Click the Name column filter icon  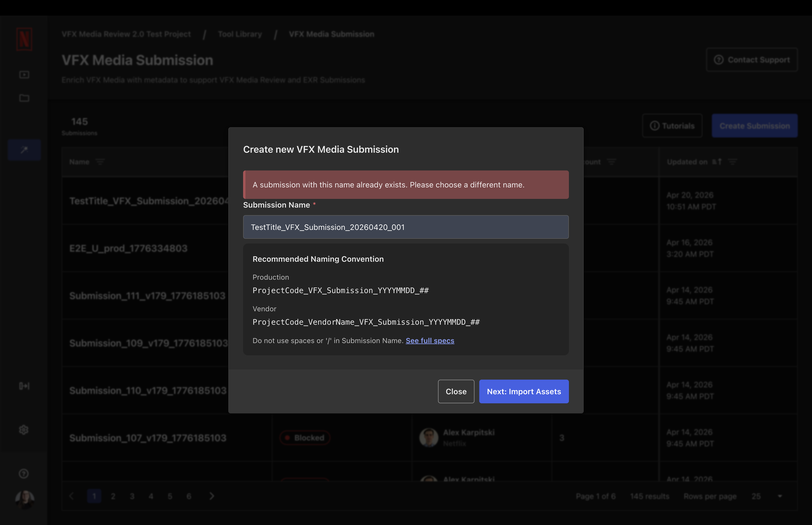click(x=100, y=162)
